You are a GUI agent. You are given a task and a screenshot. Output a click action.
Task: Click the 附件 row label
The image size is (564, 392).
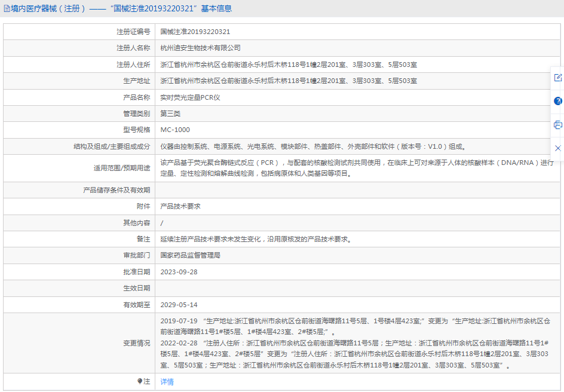[143, 206]
